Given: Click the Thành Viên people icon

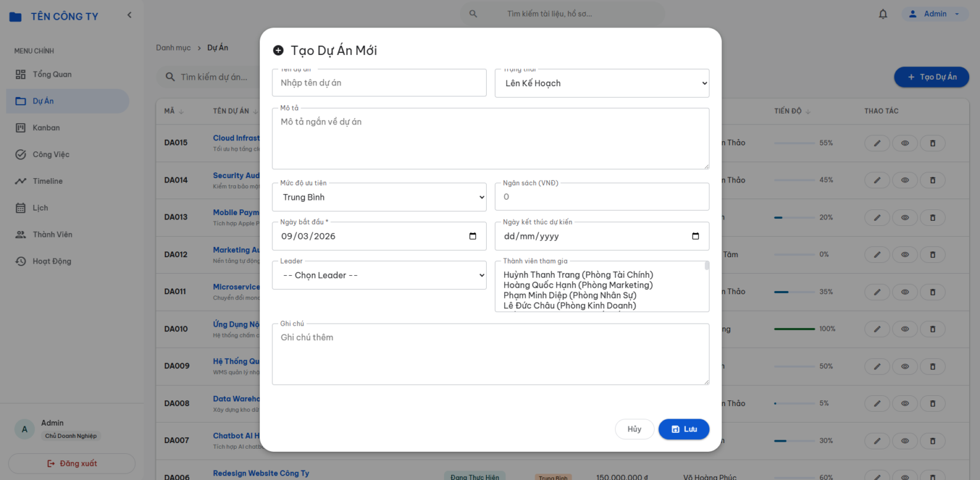Looking at the screenshot, I should point(21,234).
